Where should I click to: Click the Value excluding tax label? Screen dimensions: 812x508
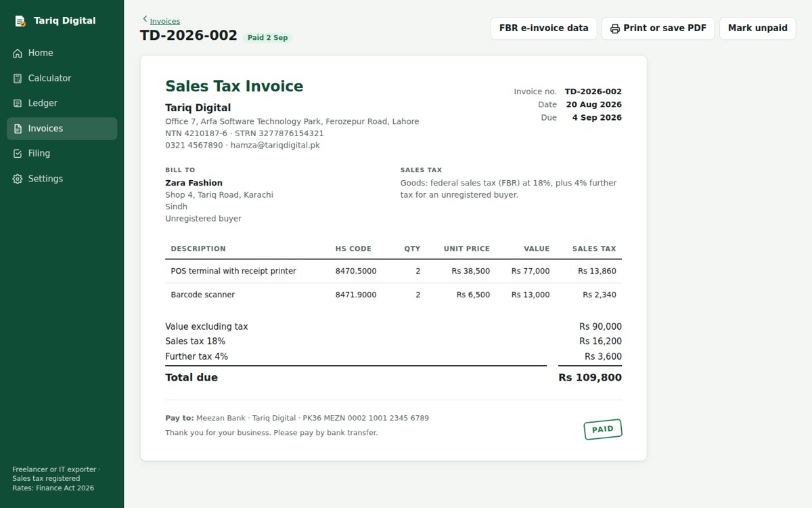206,326
